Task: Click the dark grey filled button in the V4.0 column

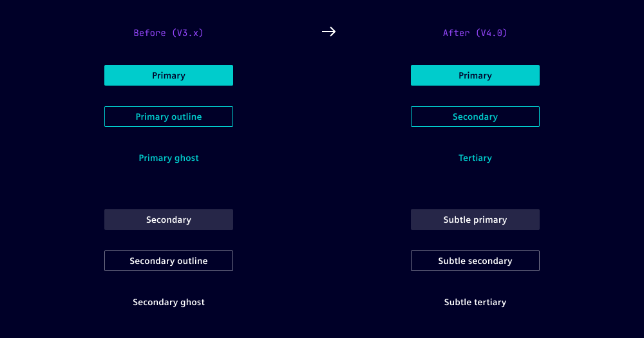Action: click(x=475, y=220)
